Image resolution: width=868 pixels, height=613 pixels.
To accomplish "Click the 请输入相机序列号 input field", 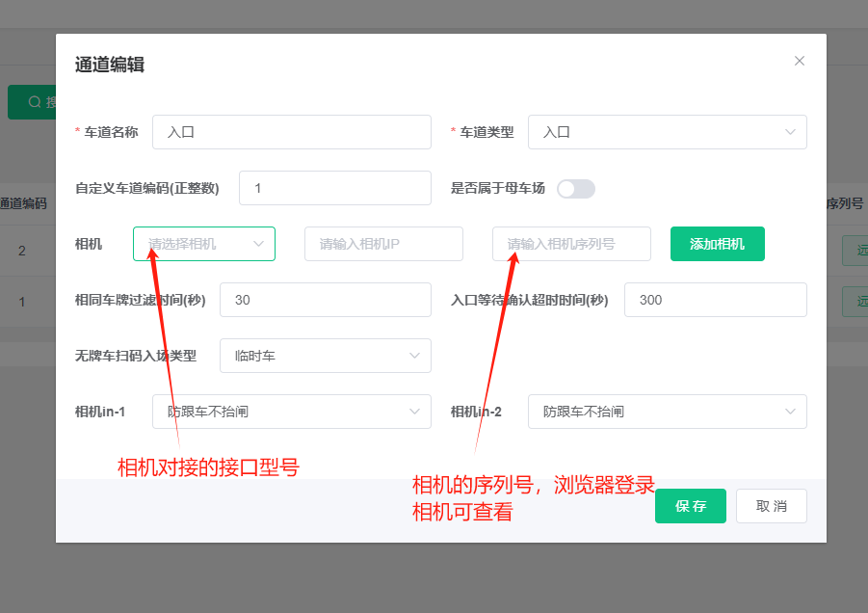I will [571, 244].
